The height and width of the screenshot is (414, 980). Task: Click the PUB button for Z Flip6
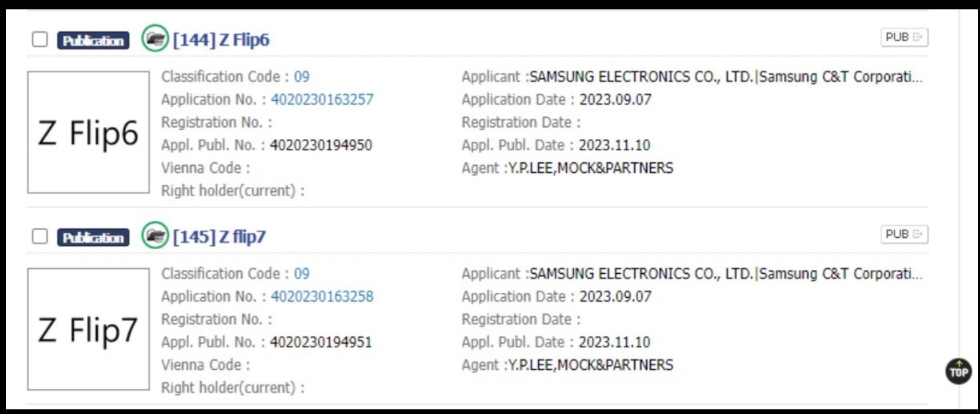click(x=904, y=37)
